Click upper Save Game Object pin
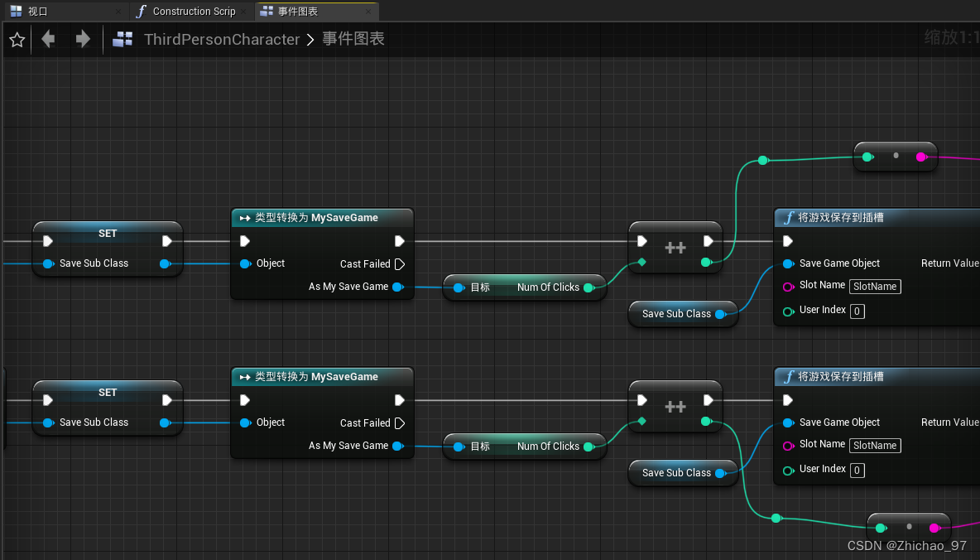The image size is (980, 560). (x=789, y=263)
